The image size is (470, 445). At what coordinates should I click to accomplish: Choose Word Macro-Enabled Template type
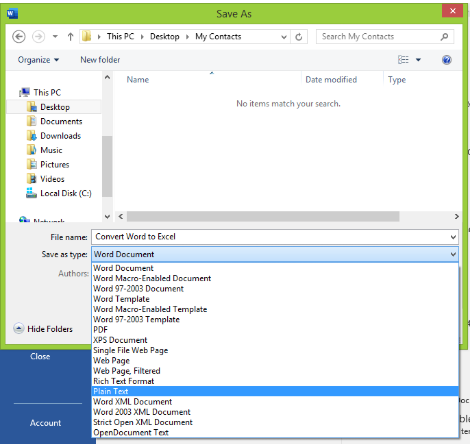coord(275,309)
